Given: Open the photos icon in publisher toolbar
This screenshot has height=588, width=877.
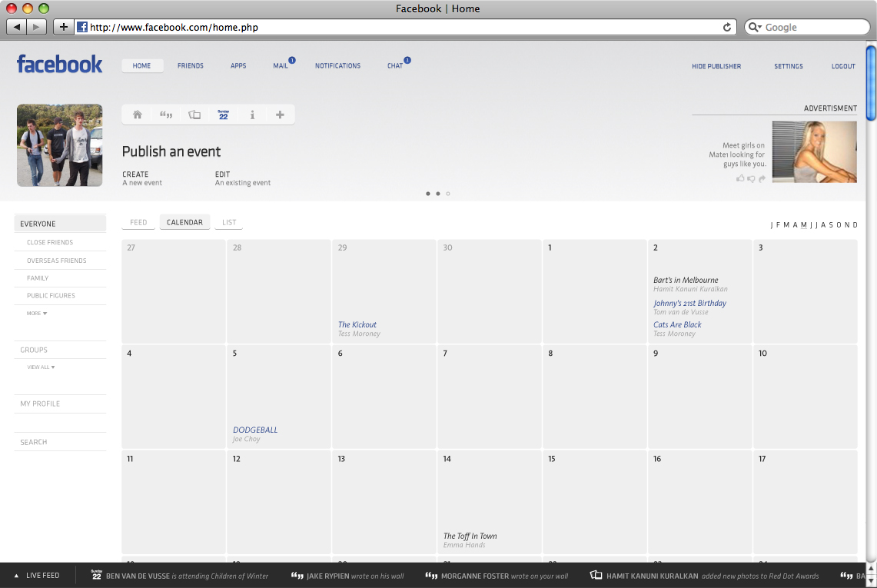Looking at the screenshot, I should pyautogui.click(x=194, y=115).
